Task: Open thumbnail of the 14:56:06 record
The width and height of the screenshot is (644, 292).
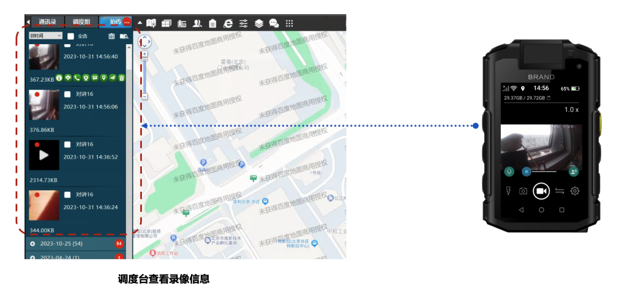Action: click(44, 105)
